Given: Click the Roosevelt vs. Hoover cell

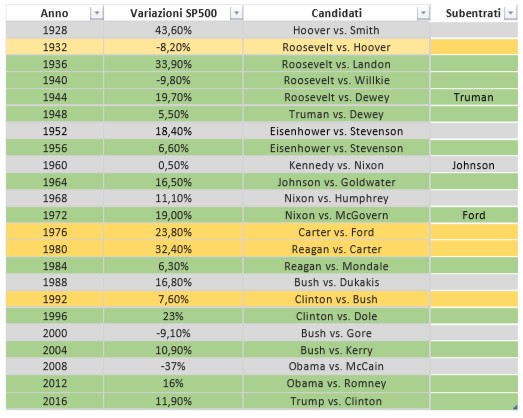Looking at the screenshot, I should [336, 47].
